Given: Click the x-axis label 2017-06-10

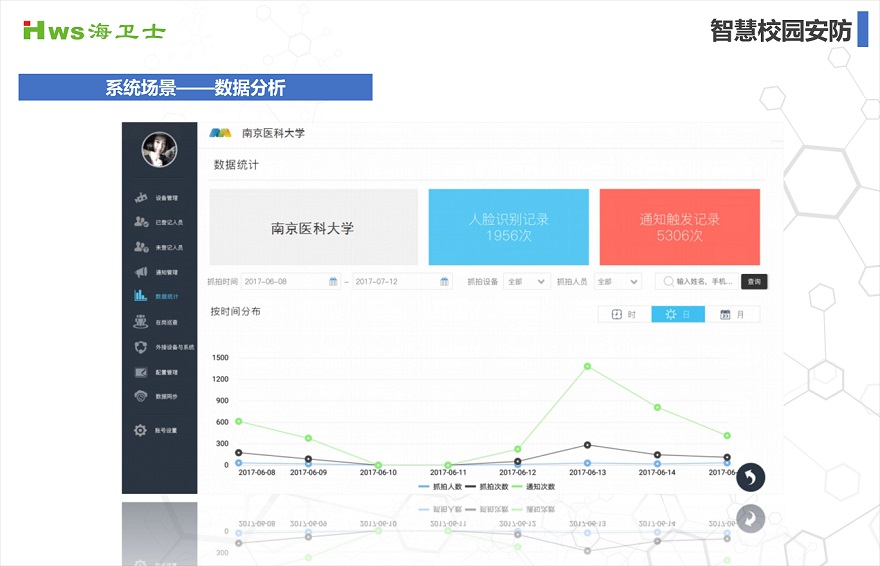Looking at the screenshot, I should pos(378,472).
